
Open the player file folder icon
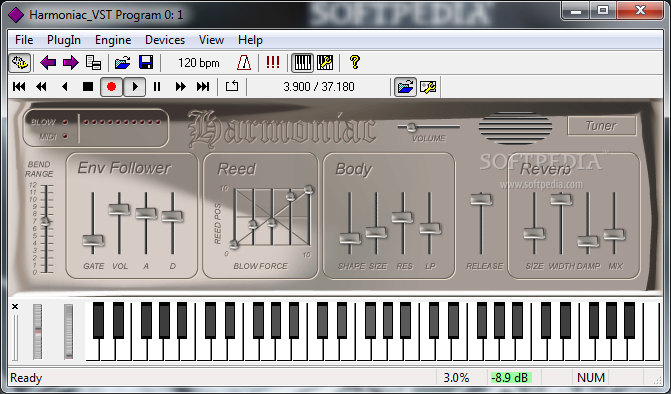pos(405,87)
